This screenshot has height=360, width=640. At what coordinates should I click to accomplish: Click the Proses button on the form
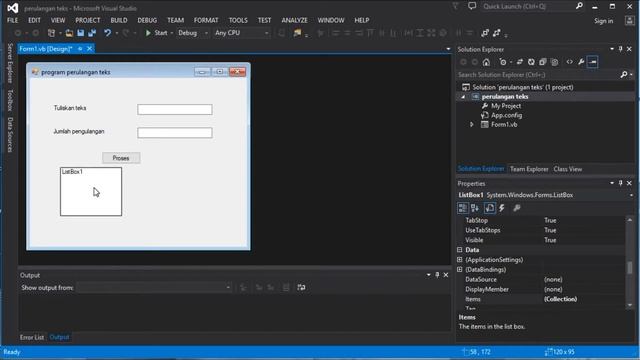point(121,158)
